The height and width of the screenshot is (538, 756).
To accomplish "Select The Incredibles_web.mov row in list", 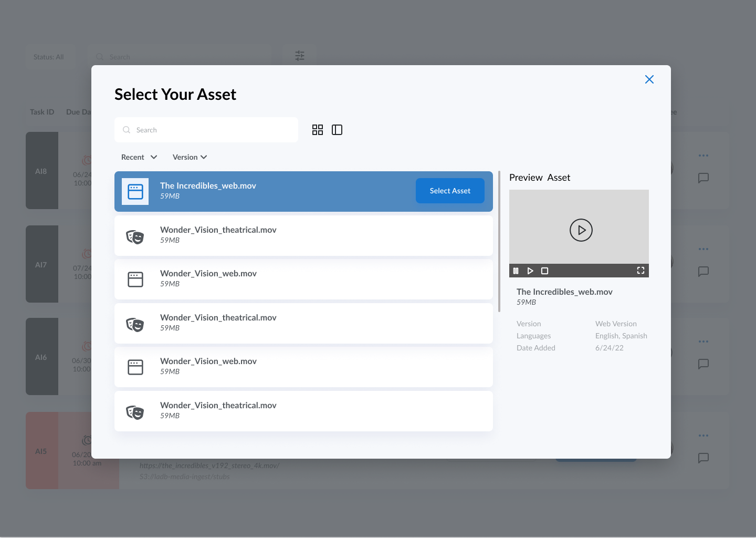I will tap(303, 191).
